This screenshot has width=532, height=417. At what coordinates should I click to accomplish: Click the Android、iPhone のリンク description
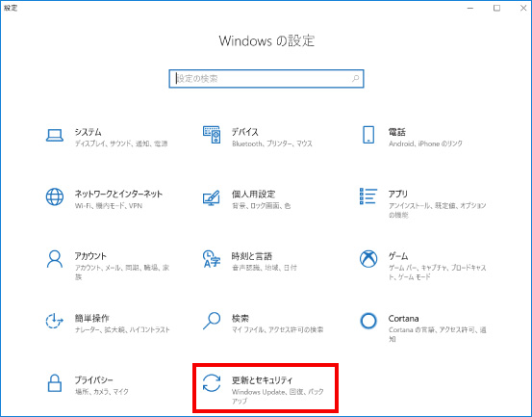click(425, 143)
